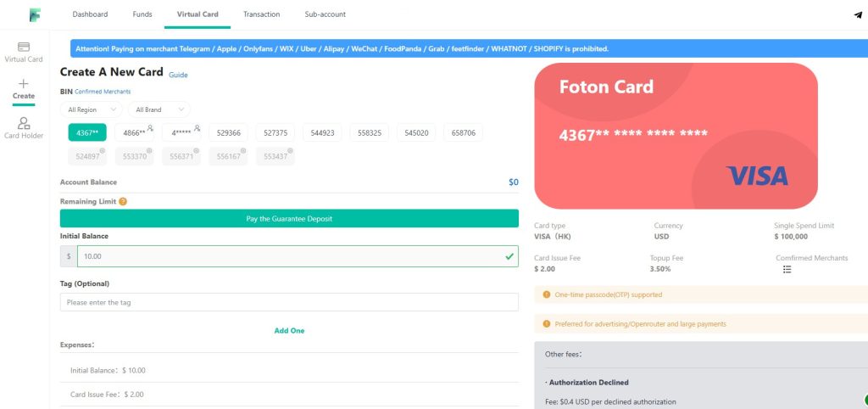Open the Transaction tab
The width and height of the screenshot is (868, 409).
(x=261, y=14)
